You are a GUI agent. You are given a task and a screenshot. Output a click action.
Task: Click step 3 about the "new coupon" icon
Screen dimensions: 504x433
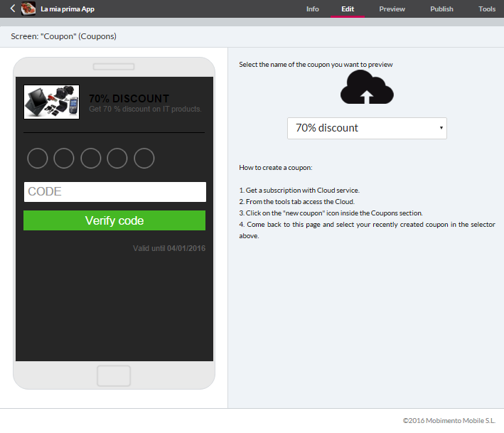(x=331, y=213)
